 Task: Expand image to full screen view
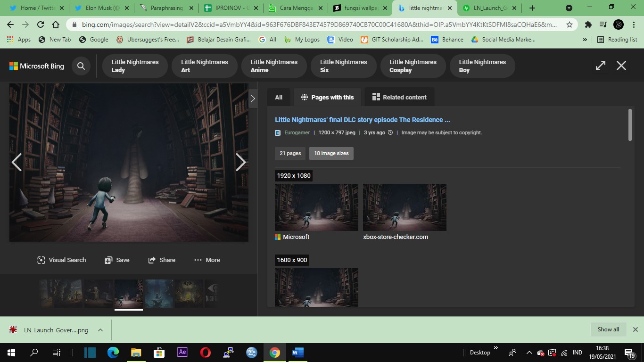(x=600, y=66)
